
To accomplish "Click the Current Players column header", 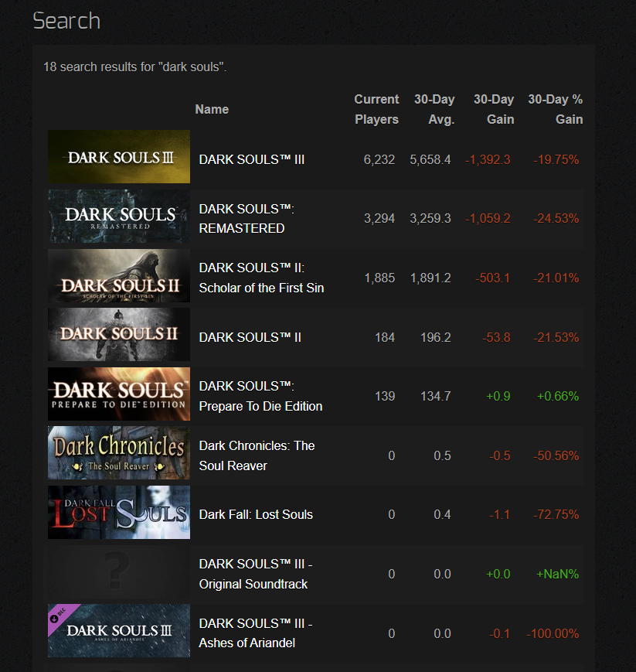I will pyautogui.click(x=376, y=109).
